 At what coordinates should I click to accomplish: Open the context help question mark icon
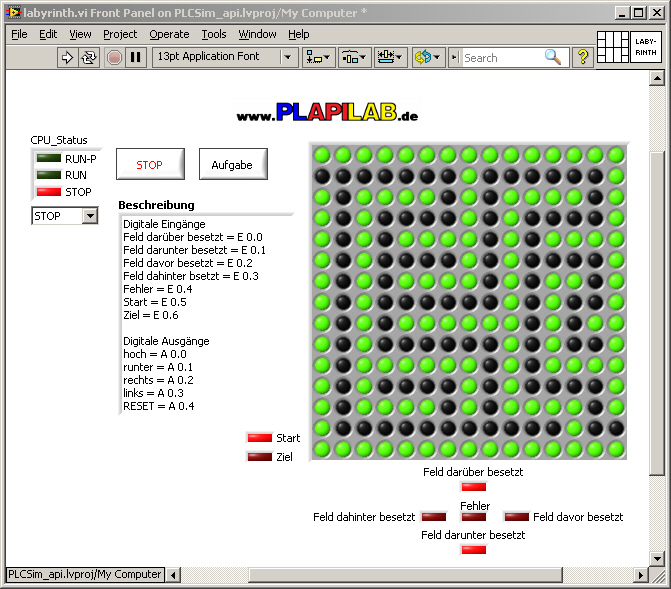point(583,57)
